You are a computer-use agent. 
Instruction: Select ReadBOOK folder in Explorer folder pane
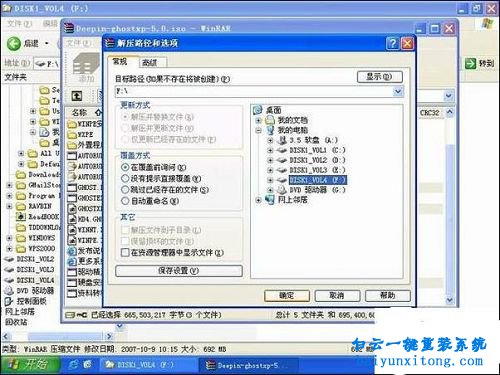click(37, 217)
